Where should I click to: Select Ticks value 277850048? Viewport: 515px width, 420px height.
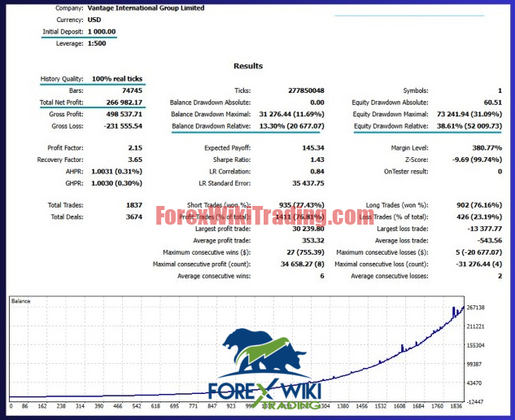coord(306,90)
